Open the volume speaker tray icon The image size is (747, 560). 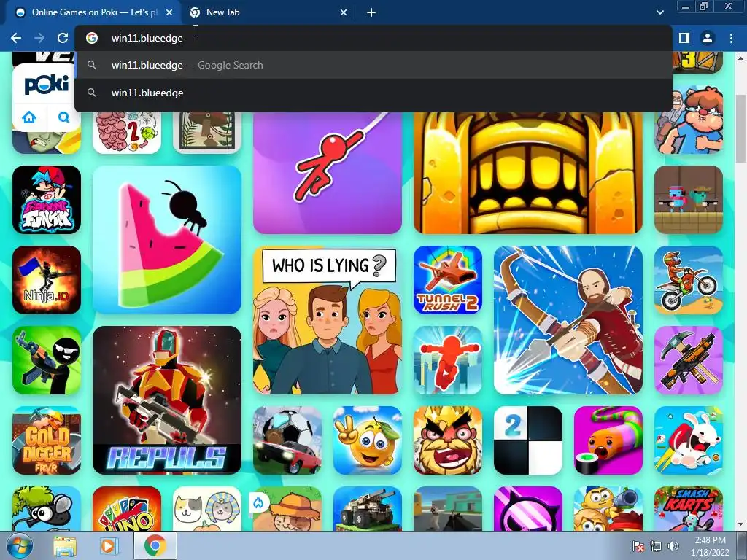coord(673,546)
